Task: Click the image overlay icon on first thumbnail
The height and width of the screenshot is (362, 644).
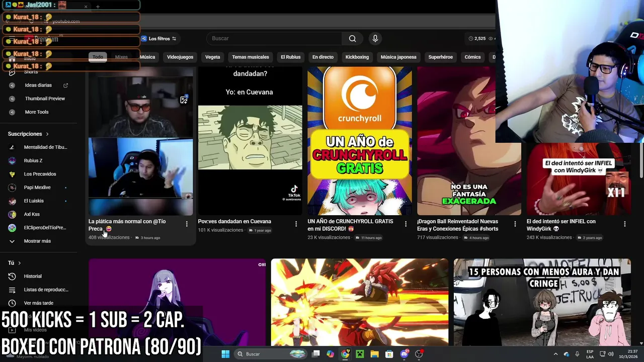Action: (184, 100)
